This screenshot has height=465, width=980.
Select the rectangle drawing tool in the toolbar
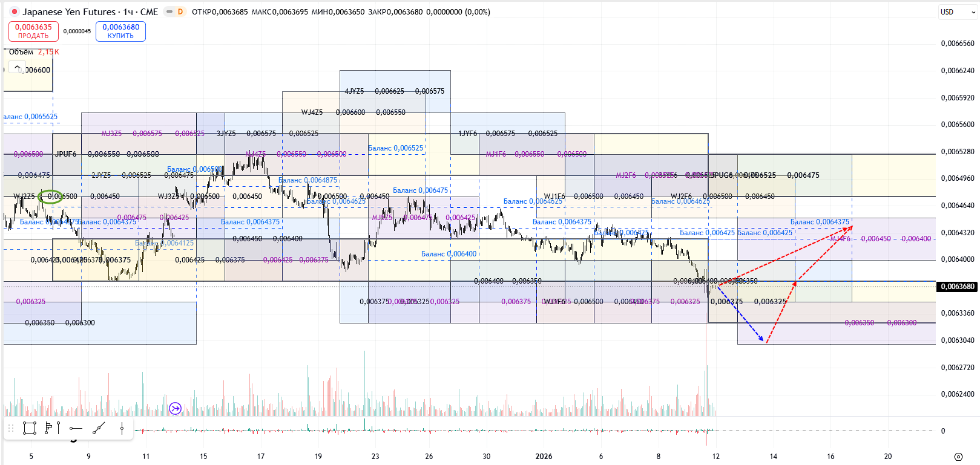[30, 428]
